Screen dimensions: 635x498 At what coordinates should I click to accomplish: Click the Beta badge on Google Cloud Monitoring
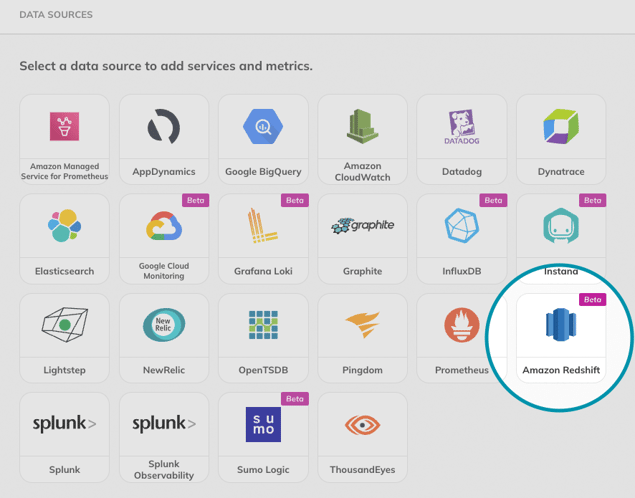tap(196, 200)
